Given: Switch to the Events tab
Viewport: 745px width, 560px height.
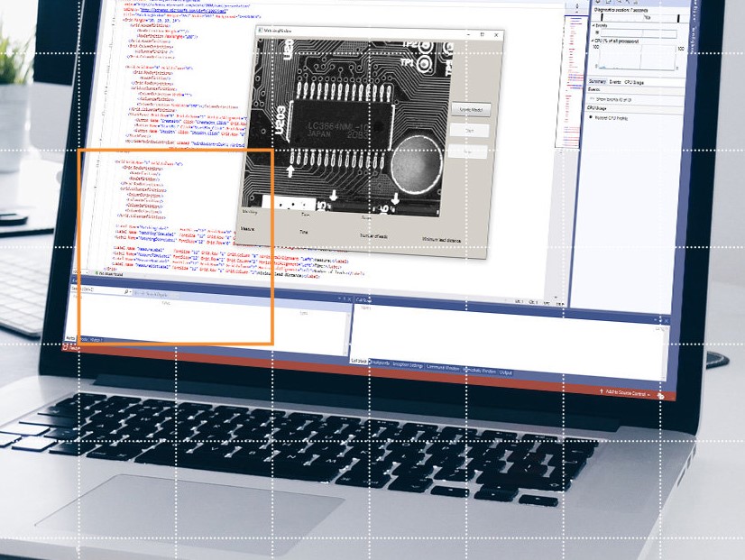Looking at the screenshot, I should (x=615, y=82).
